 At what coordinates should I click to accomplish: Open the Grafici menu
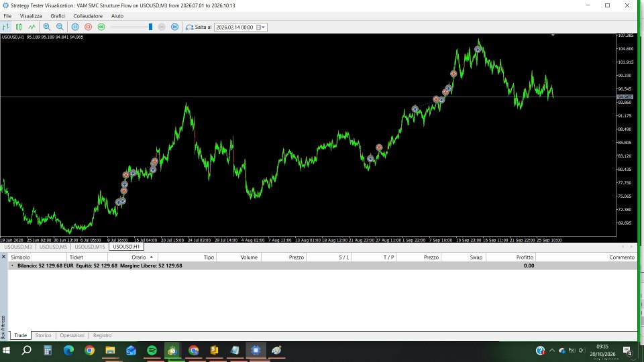point(58,16)
